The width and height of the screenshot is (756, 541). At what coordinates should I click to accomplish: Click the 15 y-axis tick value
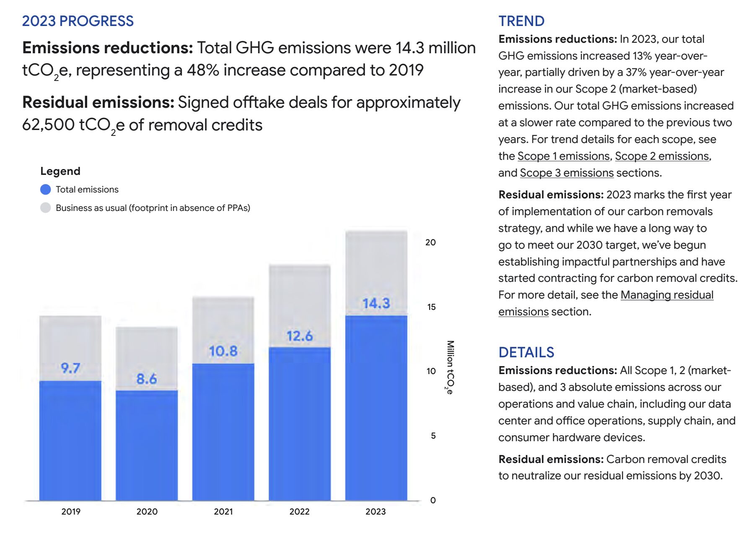431,307
